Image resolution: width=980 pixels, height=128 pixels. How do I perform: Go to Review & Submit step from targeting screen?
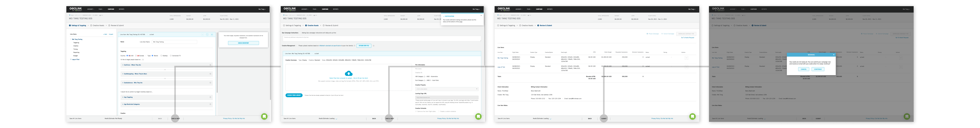click(x=116, y=26)
